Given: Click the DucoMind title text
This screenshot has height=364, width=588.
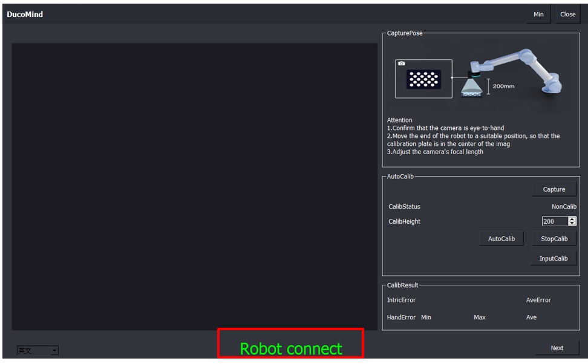Looking at the screenshot, I should point(25,15).
